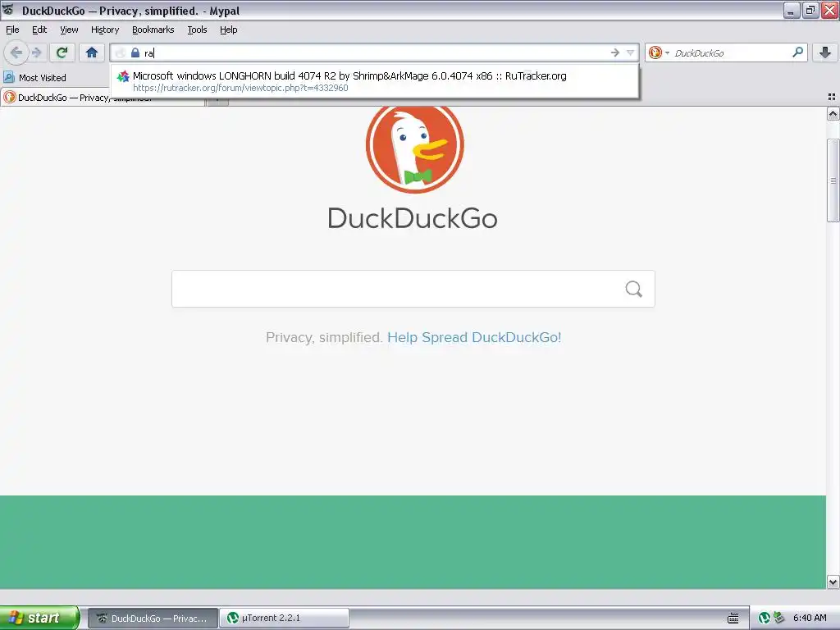Open the Tools menu

(x=197, y=30)
